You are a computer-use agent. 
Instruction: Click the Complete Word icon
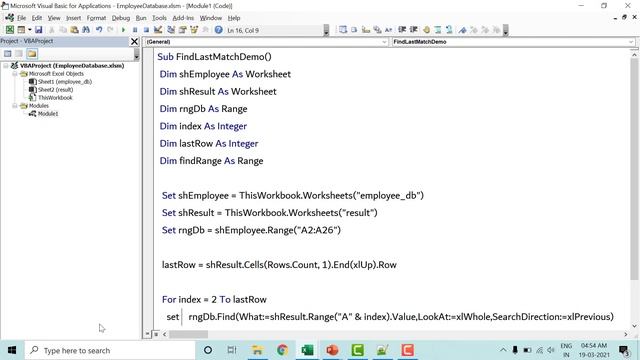pyautogui.click(x=389, y=30)
